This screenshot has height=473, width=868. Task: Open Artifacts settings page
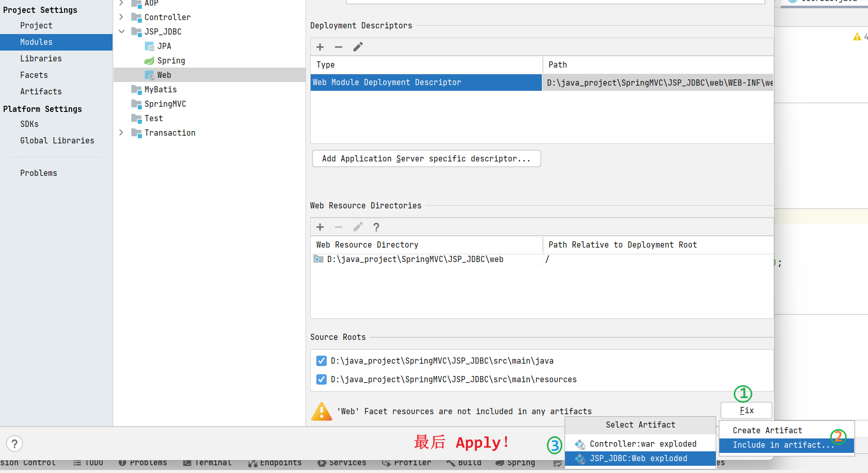(41, 92)
